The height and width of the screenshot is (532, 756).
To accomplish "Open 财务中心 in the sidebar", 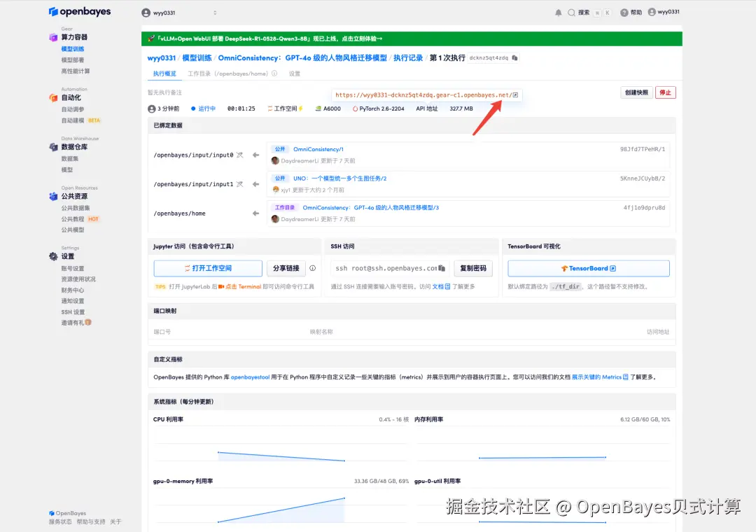I will [73, 290].
